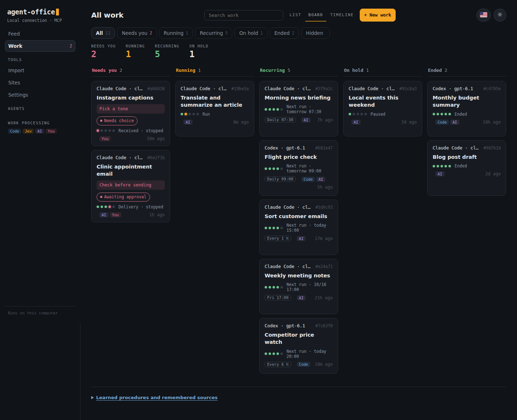Open the Clinic appointment email card
Viewport: 517px width, 420px height.
point(131,186)
